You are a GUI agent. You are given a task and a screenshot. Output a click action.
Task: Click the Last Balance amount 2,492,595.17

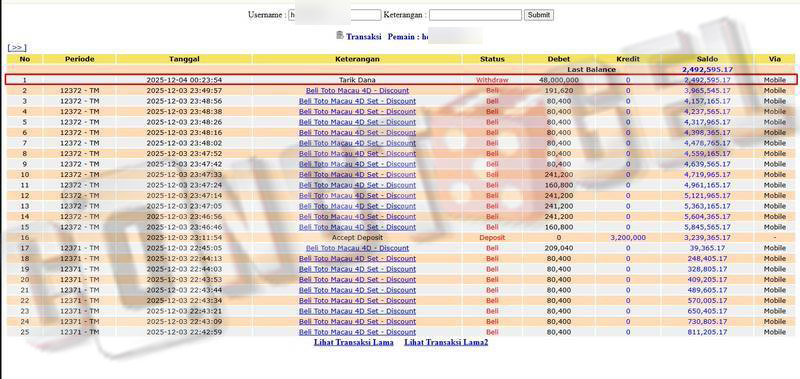click(x=707, y=69)
